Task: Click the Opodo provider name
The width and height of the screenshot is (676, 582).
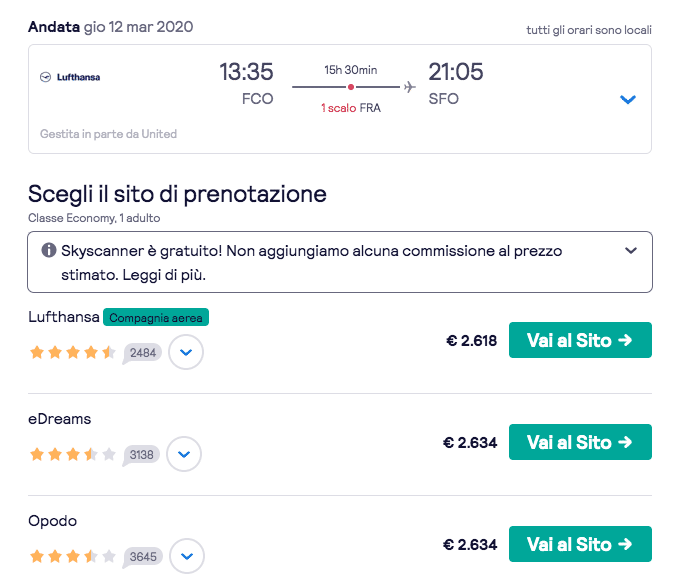Action: (x=53, y=521)
